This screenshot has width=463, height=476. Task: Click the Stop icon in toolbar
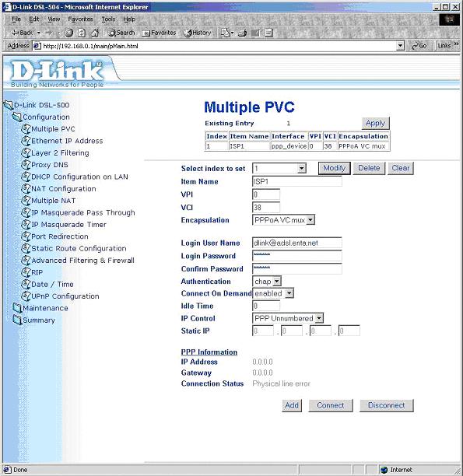tap(69, 33)
